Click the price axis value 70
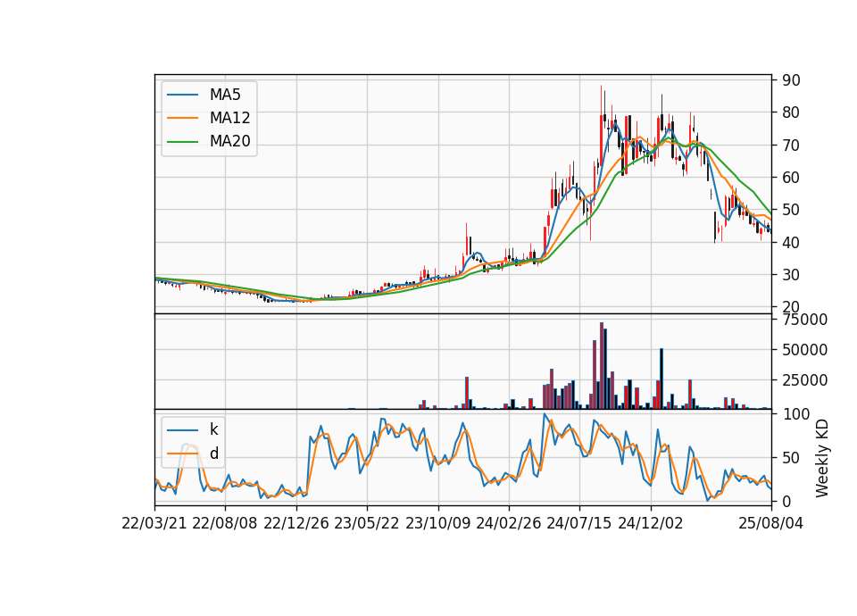 coord(791,146)
